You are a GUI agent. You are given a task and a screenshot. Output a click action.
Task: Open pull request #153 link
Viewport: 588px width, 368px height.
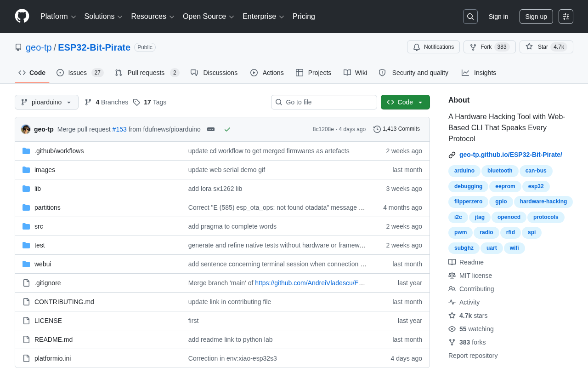119,129
